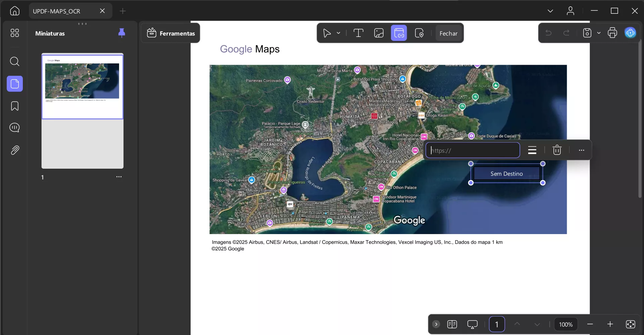
Task: Open the Ferramentas menu
Action: (x=171, y=33)
